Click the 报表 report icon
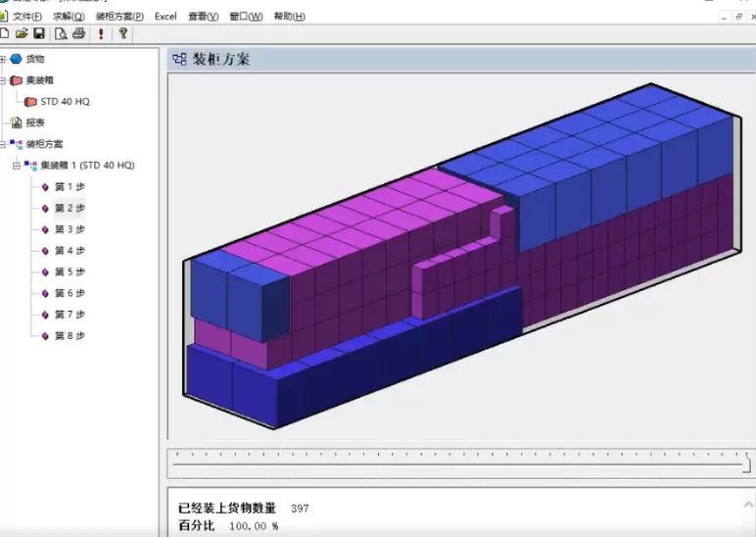 pyautogui.click(x=17, y=122)
